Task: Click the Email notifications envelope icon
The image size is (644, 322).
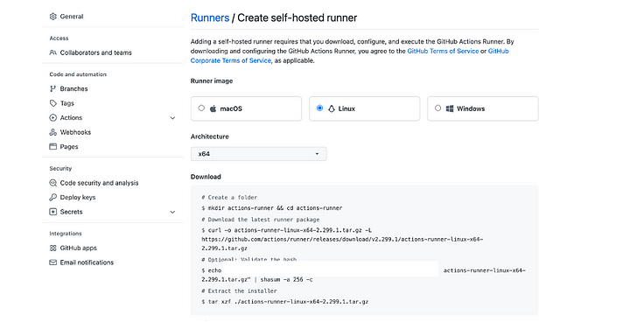Action: tap(52, 262)
